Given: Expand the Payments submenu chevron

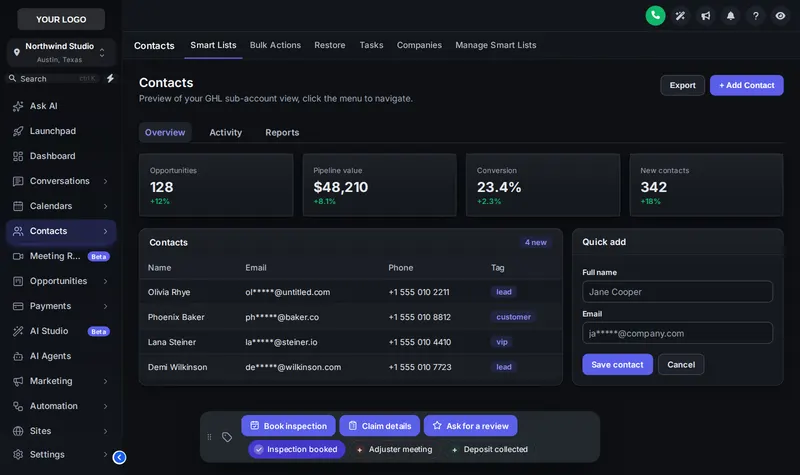Looking at the screenshot, I should tap(106, 306).
